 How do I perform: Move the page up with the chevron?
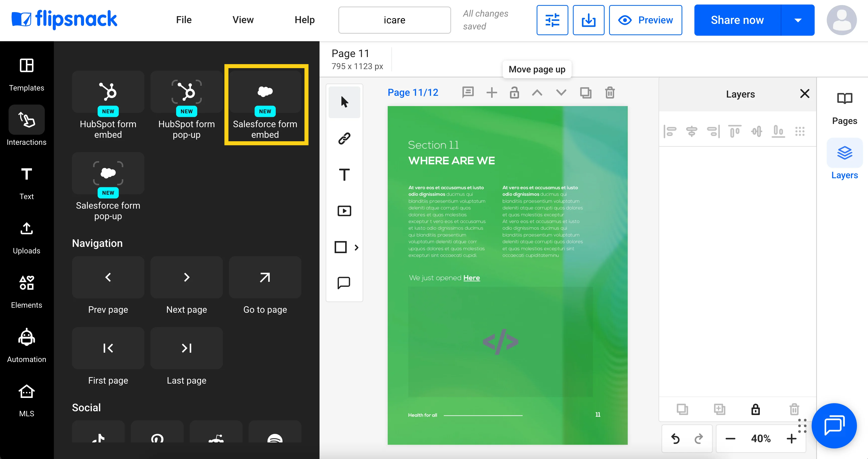coord(537,93)
